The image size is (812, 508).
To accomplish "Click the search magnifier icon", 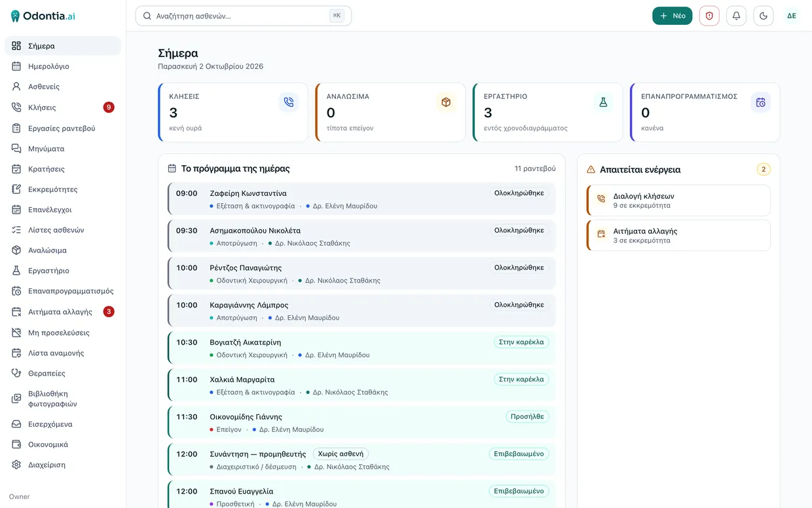I will click(x=147, y=16).
